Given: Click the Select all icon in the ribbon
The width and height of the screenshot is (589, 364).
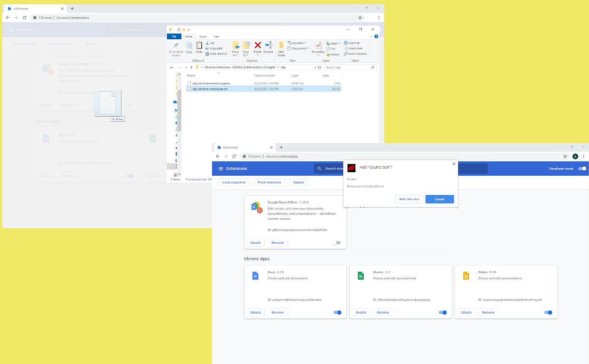Looking at the screenshot, I should click(x=347, y=43).
